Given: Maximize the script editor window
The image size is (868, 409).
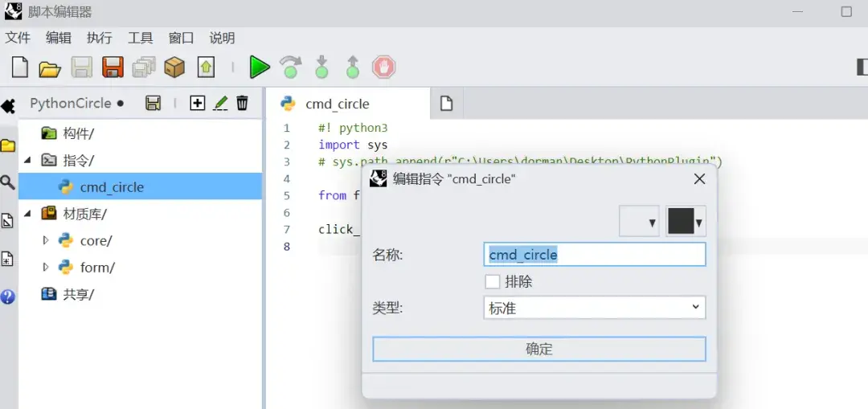Looking at the screenshot, I should (x=845, y=11).
